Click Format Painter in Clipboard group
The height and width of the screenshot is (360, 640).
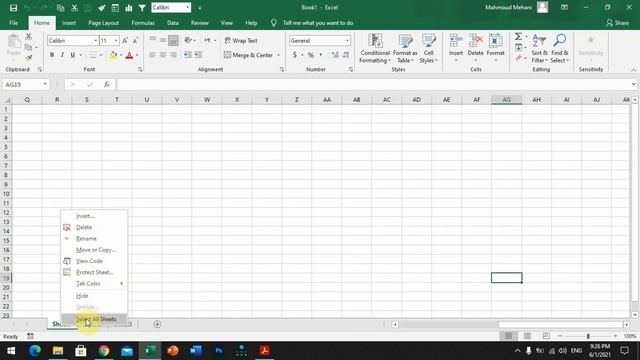pos(29,58)
